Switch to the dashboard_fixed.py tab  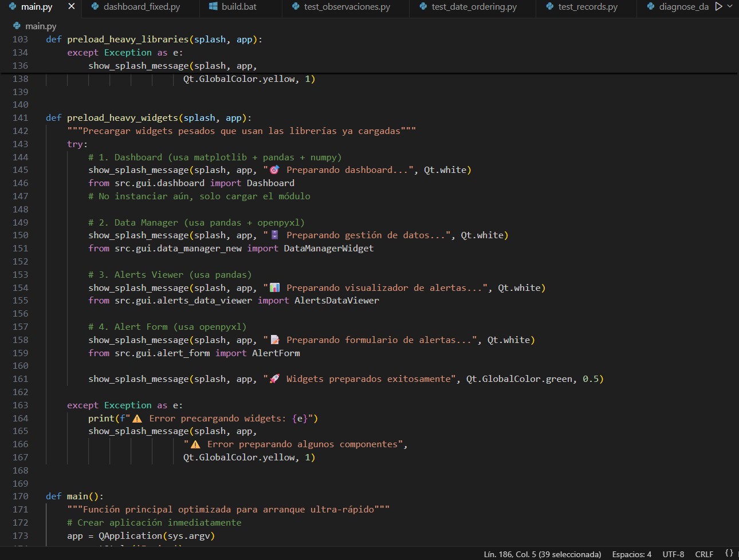141,7
